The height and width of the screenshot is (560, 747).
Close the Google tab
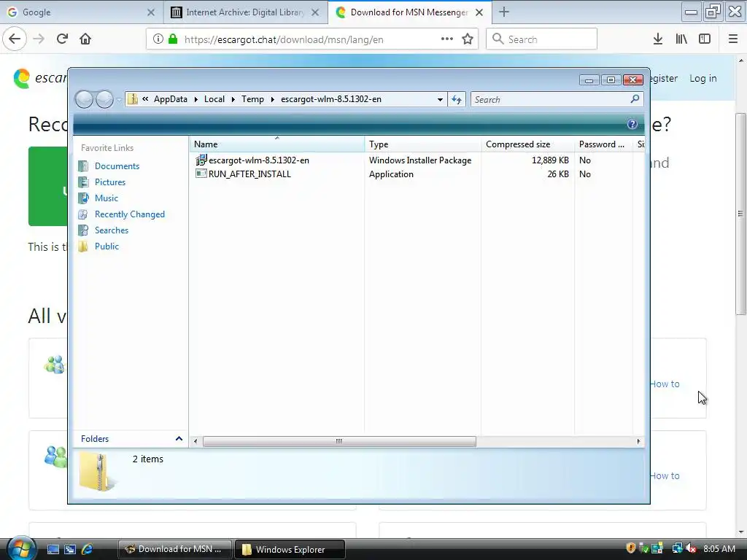[x=151, y=12]
